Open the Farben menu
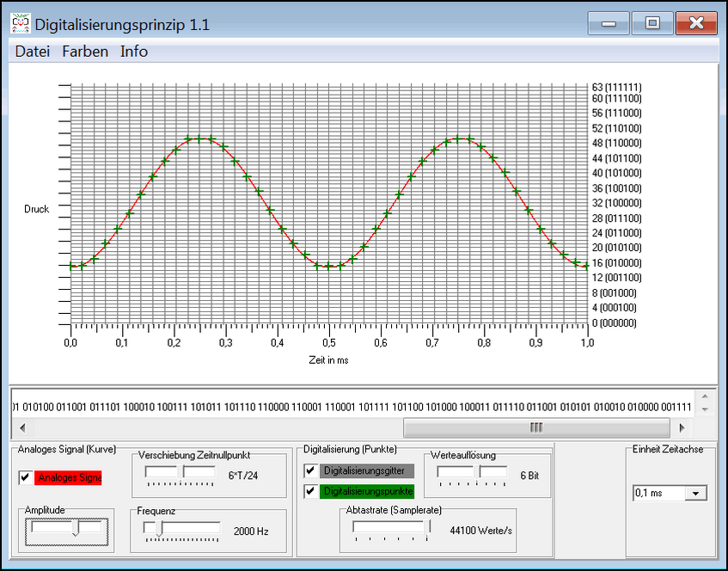 85,51
